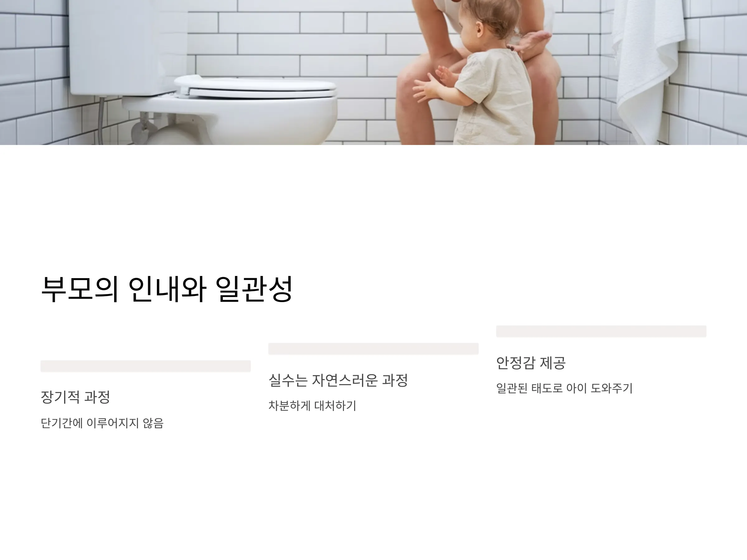Click the closed toilet seat lid in photo
This screenshot has height=560, width=747.
(256, 86)
